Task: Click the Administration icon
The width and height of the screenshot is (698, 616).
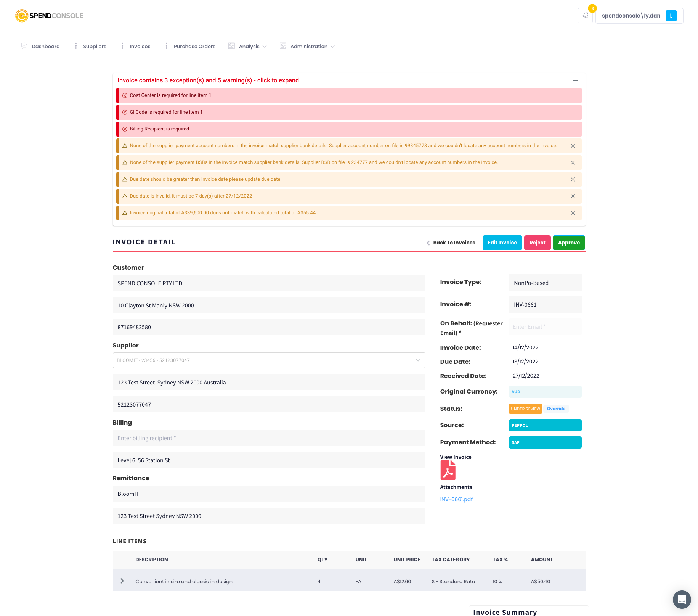Action: tap(283, 45)
